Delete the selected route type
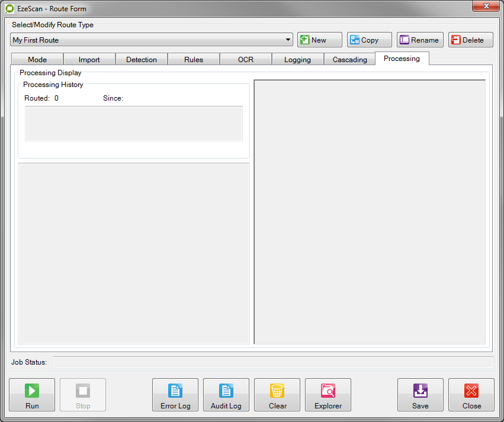 [x=471, y=40]
